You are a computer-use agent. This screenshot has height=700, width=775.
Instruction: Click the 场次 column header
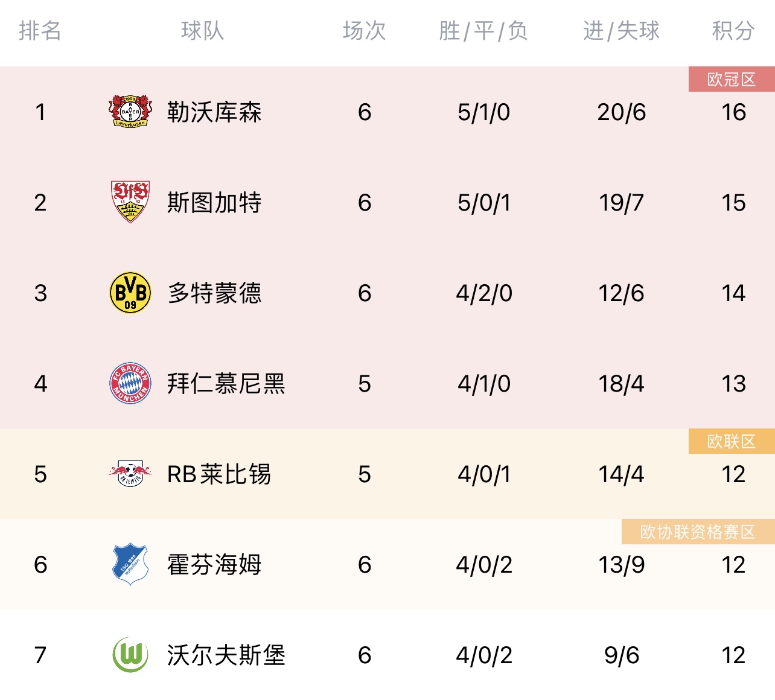(x=365, y=30)
